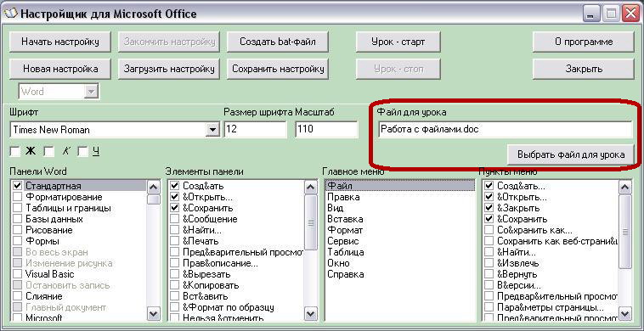The width and height of the screenshot is (644, 331).
Task: Select Сервис in Главное меню
Action: coord(400,241)
